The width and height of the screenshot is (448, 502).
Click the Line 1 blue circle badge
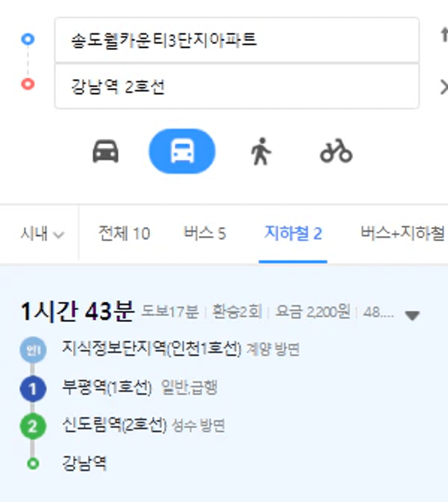point(33,389)
